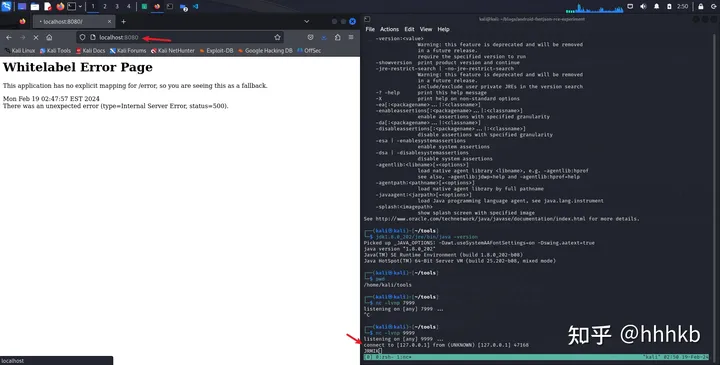
Task: Open the Exploit-DB bookmark
Action: (217, 51)
